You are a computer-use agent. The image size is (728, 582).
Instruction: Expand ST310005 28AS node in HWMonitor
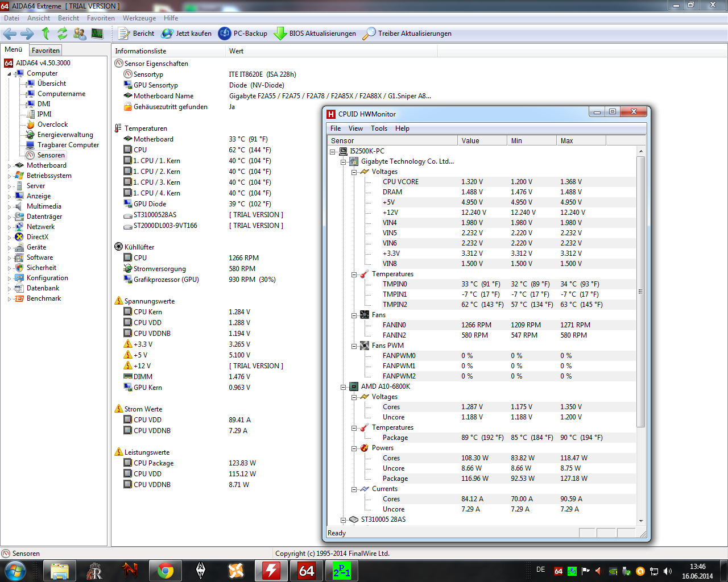pyautogui.click(x=344, y=519)
